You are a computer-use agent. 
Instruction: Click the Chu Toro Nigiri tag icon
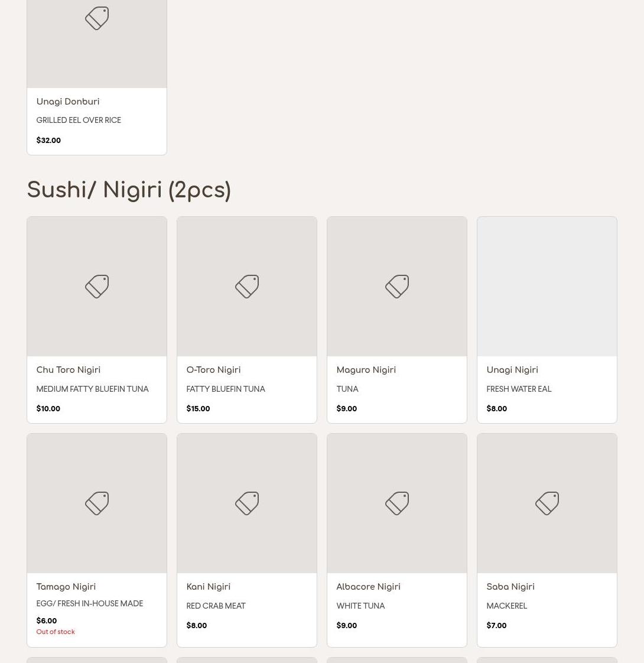[x=97, y=287]
